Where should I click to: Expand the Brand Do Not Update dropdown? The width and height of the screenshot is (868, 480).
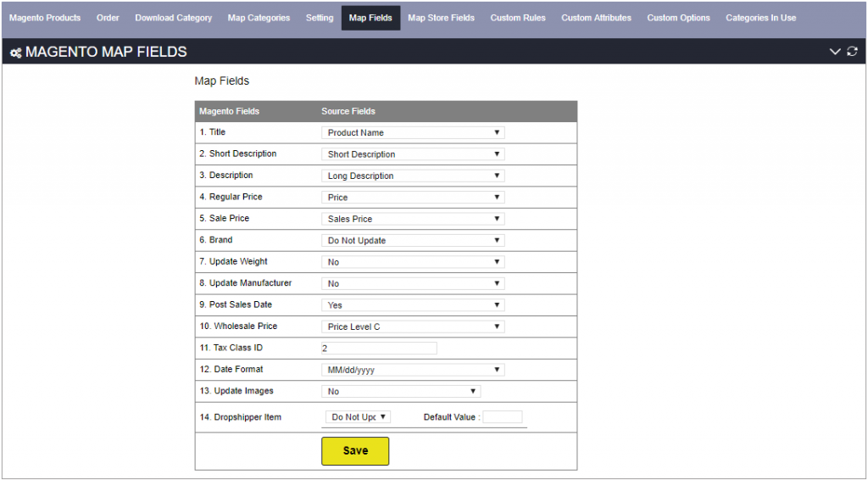coord(413,240)
